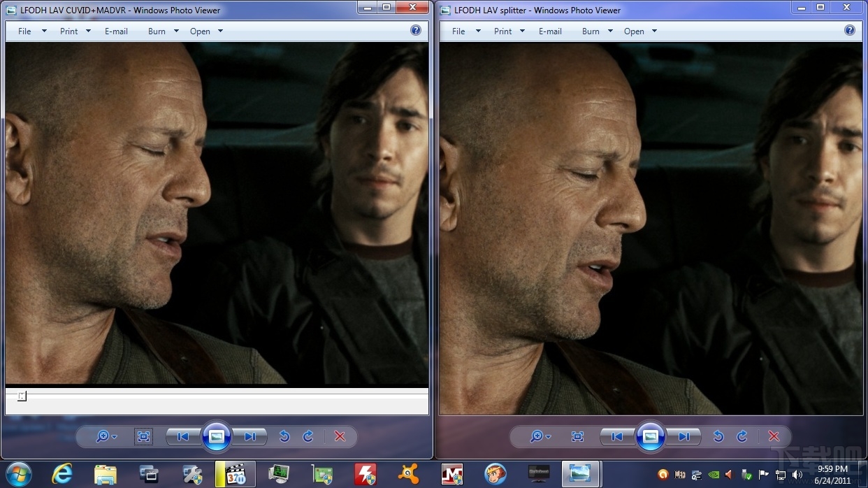Toggle actual size in left viewer
Image resolution: width=868 pixels, height=488 pixels.
pos(144,437)
